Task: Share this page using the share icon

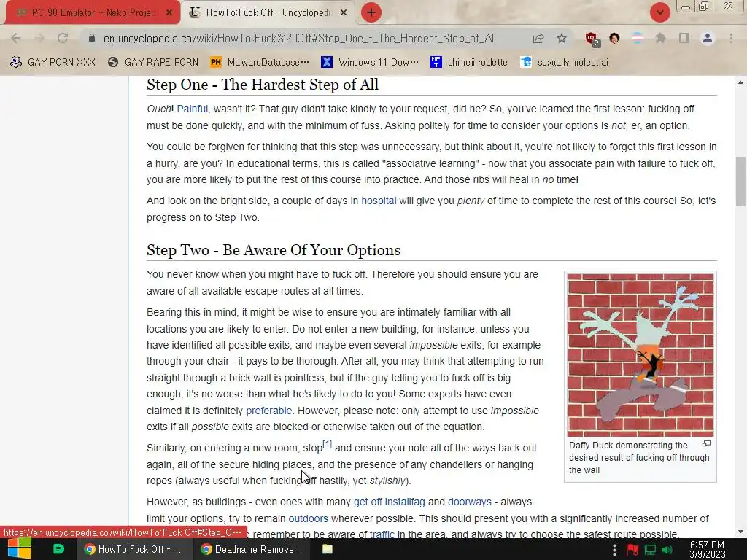Action: point(538,38)
